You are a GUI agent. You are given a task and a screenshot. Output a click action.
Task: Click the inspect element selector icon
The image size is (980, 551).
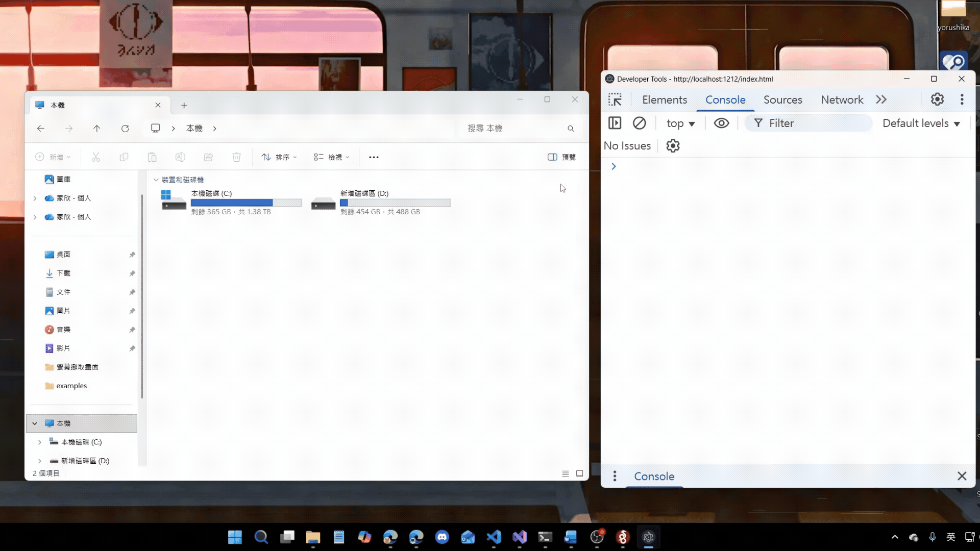tap(615, 99)
